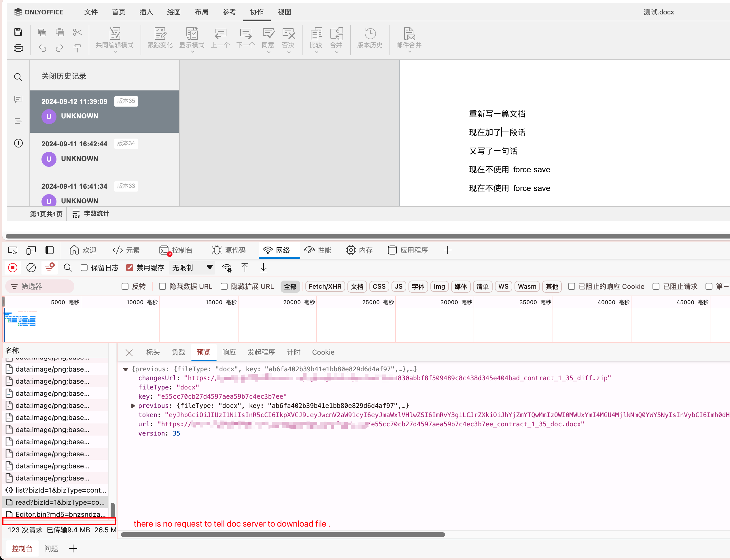
Task: Click the 上一个 previous change icon
Action: (x=220, y=34)
